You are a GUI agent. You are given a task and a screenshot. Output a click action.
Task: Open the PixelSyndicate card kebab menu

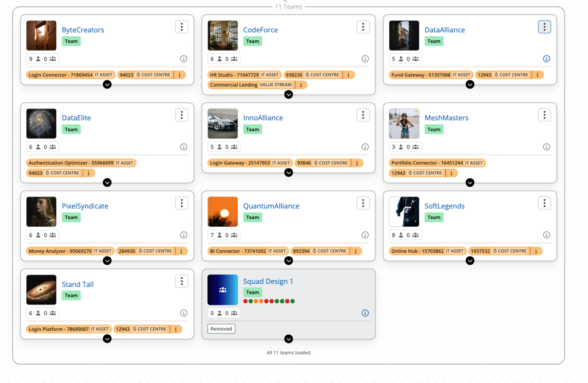(x=181, y=203)
